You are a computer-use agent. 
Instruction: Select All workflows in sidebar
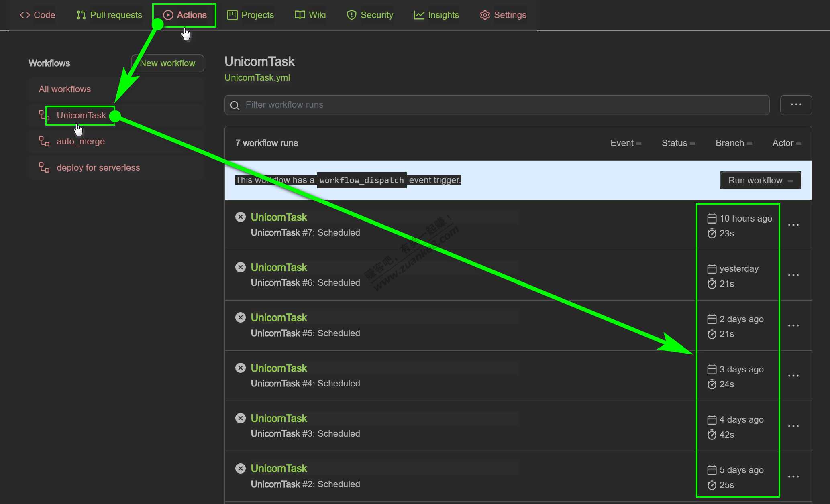116,89
